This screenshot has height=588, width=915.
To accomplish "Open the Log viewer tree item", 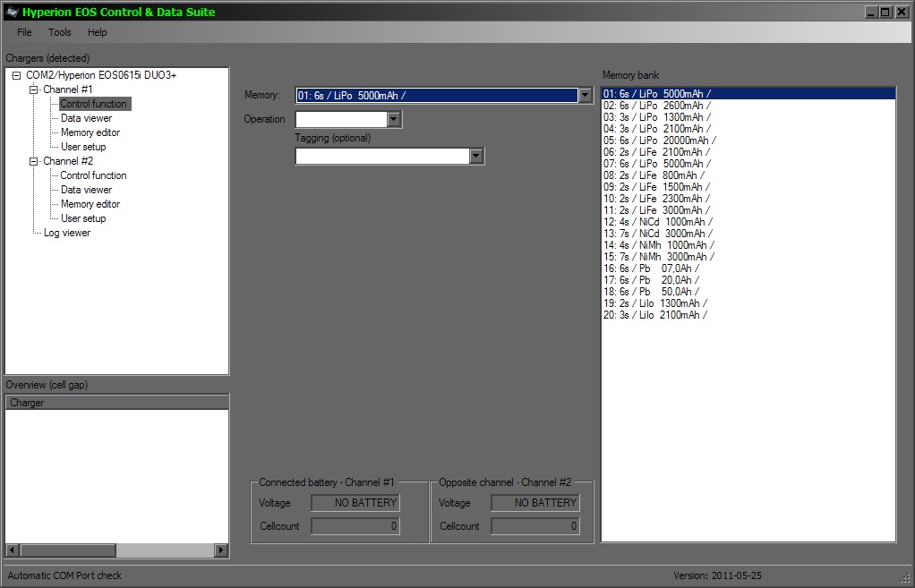I will (67, 233).
